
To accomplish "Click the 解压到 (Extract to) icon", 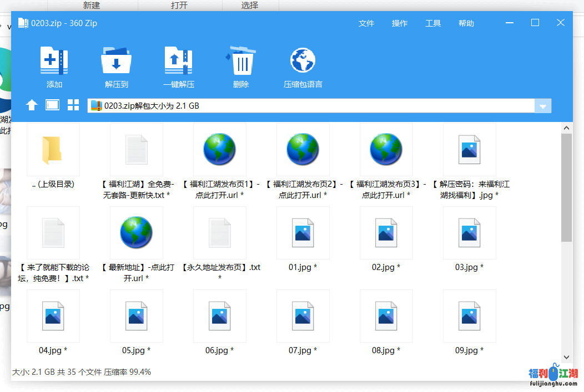I will click(116, 62).
